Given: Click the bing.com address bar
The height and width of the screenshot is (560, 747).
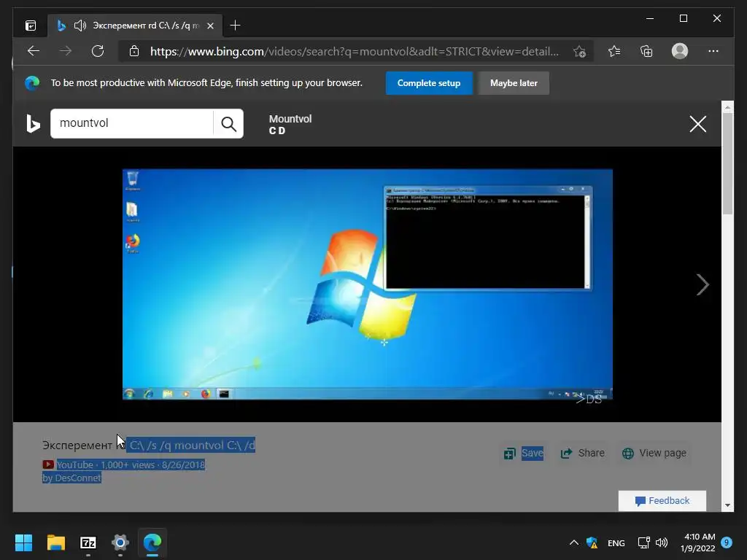Looking at the screenshot, I should (355, 52).
